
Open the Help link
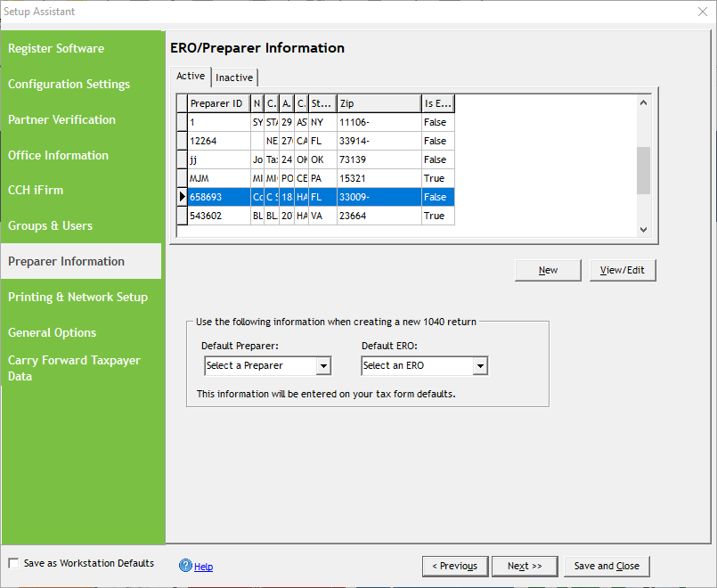click(x=203, y=567)
